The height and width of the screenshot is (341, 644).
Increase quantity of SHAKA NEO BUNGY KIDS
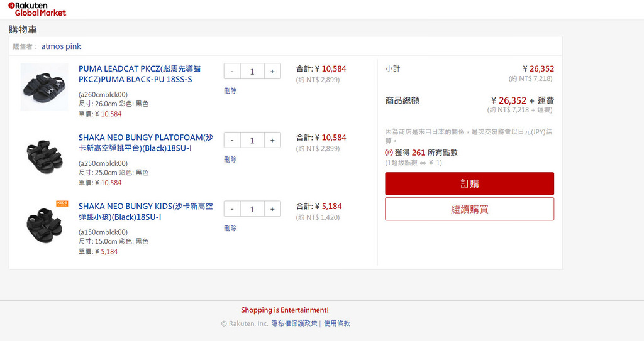pos(272,209)
